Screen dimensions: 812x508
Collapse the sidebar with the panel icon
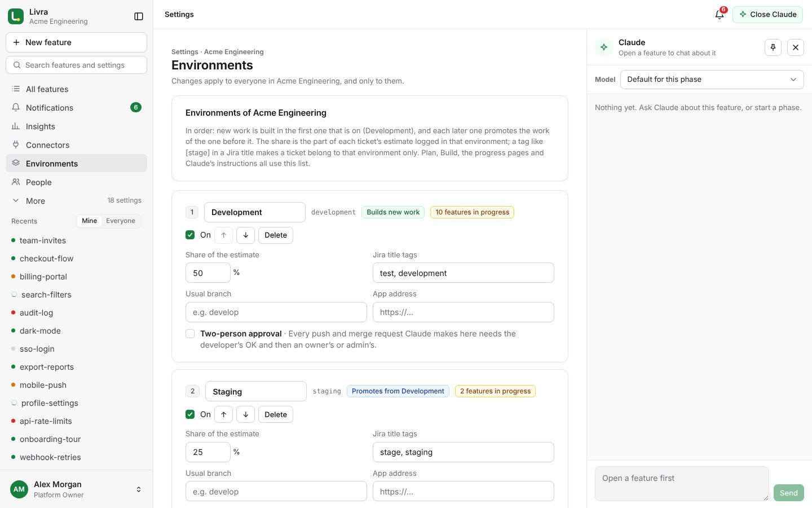pos(139,16)
